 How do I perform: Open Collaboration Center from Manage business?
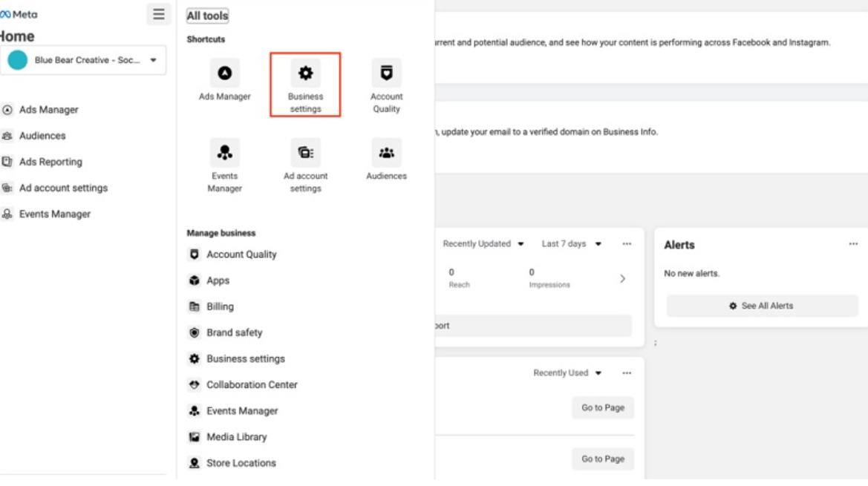pyautogui.click(x=252, y=384)
